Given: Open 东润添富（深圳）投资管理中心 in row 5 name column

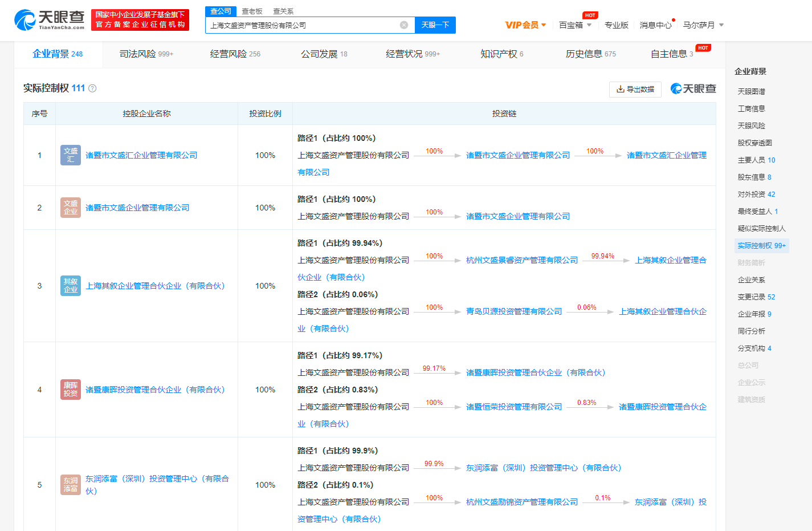Looking at the screenshot, I should coord(157,485).
